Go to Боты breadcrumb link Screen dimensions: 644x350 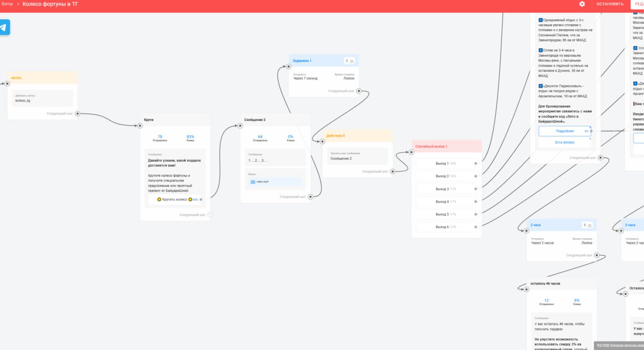pos(7,4)
